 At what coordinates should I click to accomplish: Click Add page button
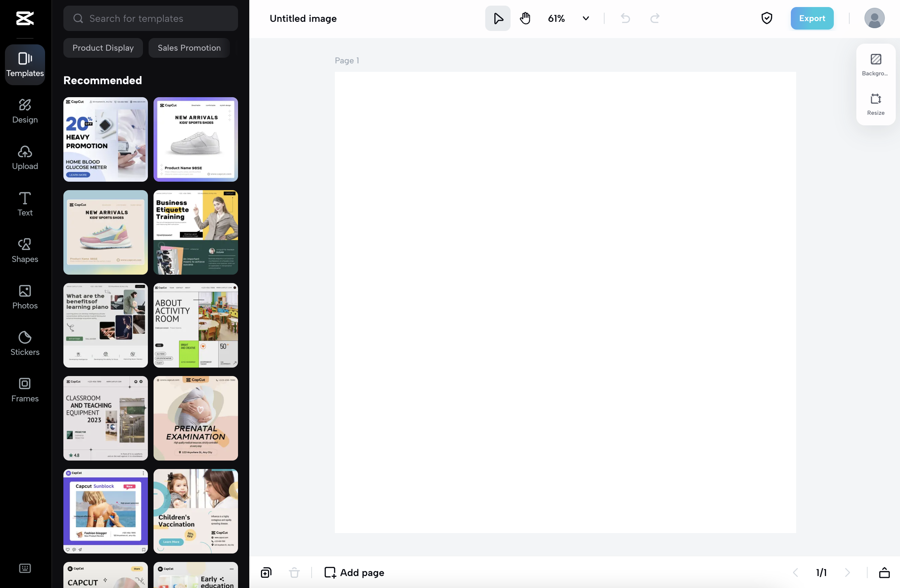click(x=354, y=573)
